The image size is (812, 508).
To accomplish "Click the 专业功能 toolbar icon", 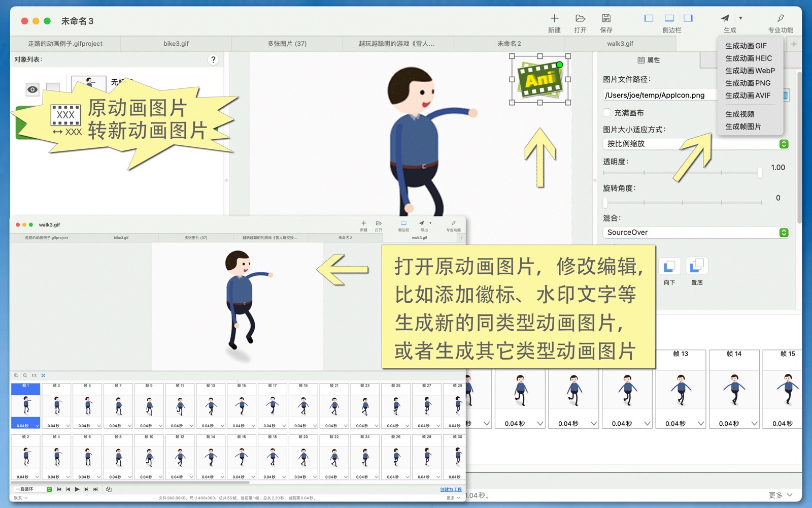I will pyautogui.click(x=780, y=19).
